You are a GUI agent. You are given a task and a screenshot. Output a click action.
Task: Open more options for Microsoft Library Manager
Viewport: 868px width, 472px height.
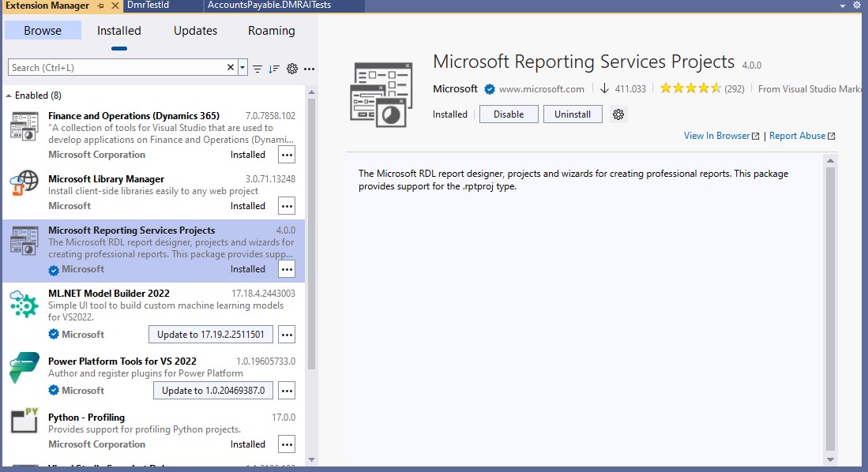pyautogui.click(x=287, y=206)
